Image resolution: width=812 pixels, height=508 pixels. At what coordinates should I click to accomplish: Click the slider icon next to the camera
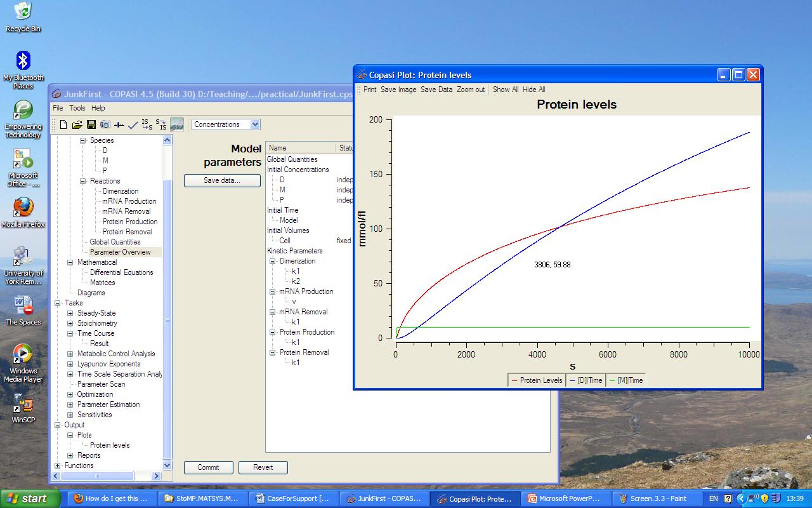[119, 125]
